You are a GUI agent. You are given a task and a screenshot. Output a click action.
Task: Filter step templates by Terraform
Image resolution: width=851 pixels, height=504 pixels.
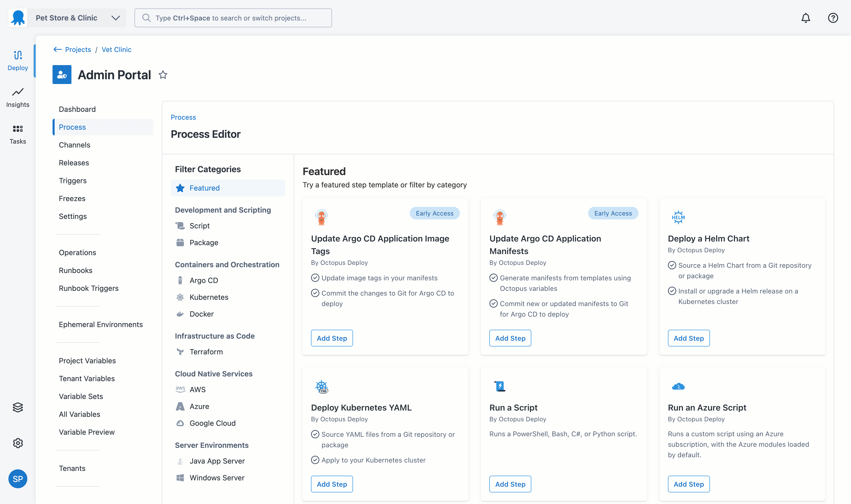point(206,352)
